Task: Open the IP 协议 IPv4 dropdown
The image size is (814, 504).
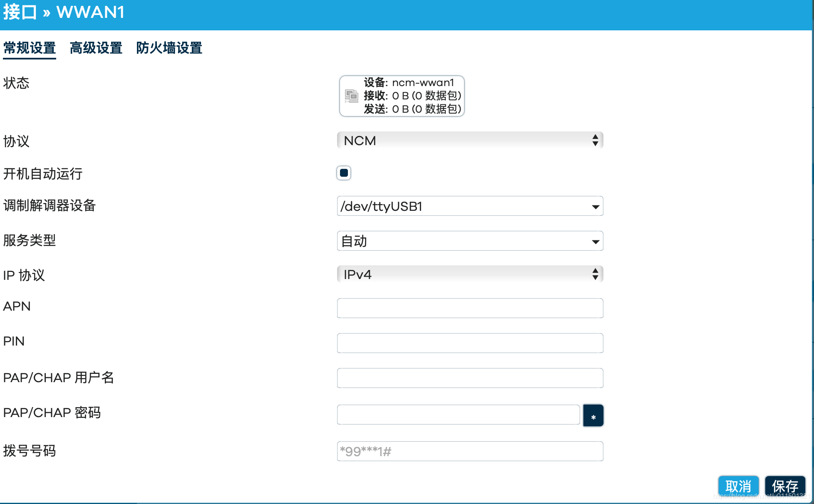Action: pos(470,274)
